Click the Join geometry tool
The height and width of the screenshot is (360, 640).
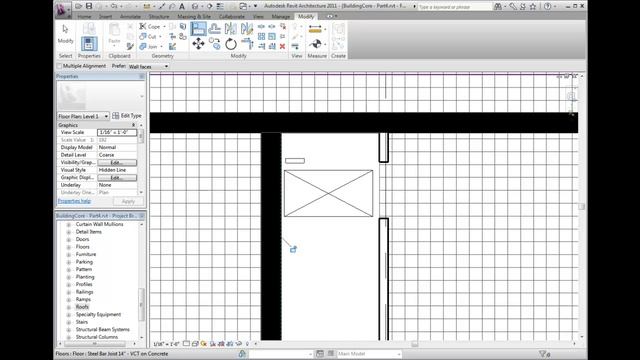pyautogui.click(x=149, y=47)
